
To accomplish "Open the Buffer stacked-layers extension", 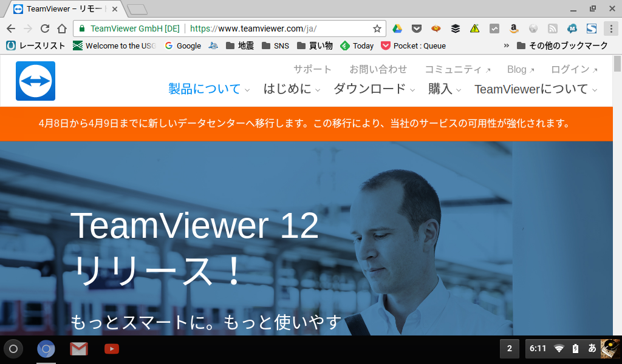I will [456, 29].
